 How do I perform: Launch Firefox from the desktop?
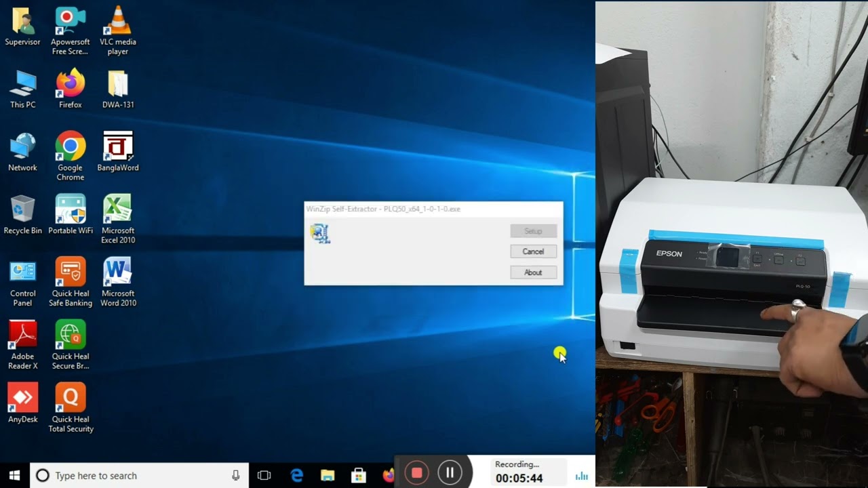[71, 89]
